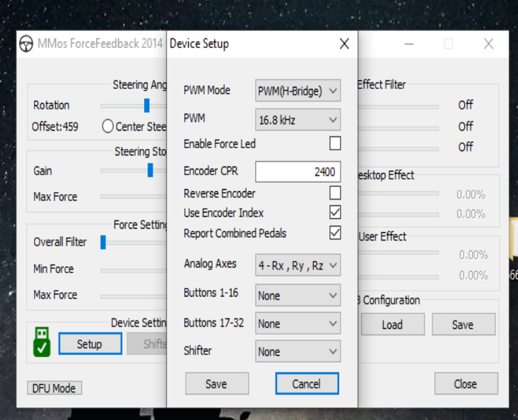Click the Load configuration button
518x420 pixels.
point(392,325)
